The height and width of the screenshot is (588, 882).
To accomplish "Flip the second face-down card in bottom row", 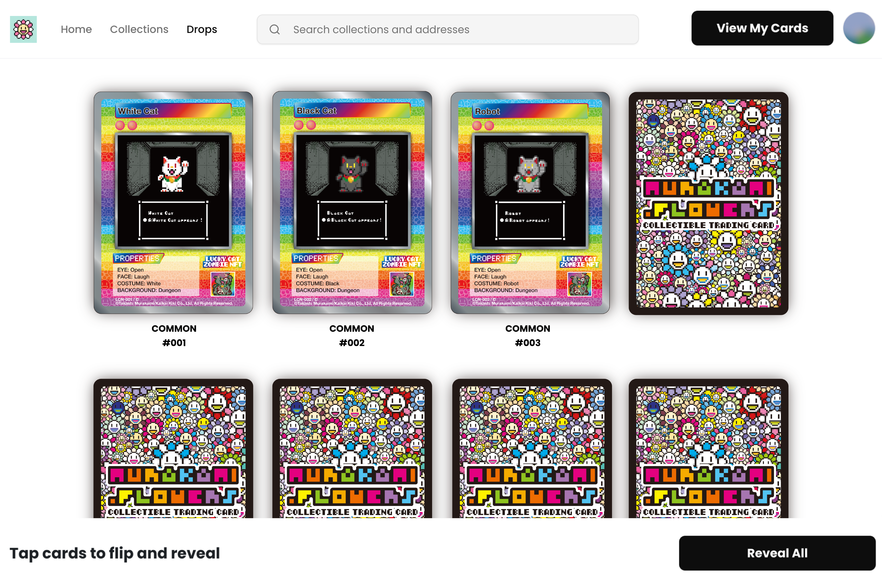I will (352, 449).
